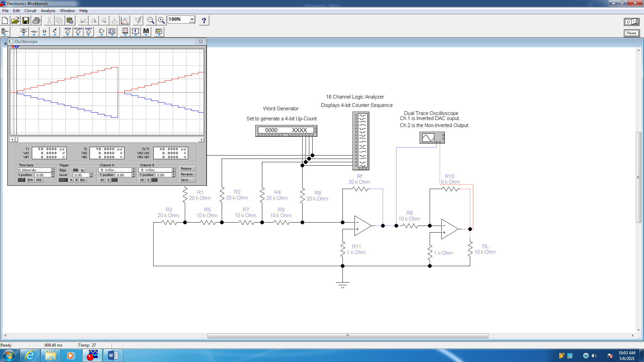Screen dimensions: 644x362
Task: Open the Miscellaneous M parts bin
Action: click(146, 32)
